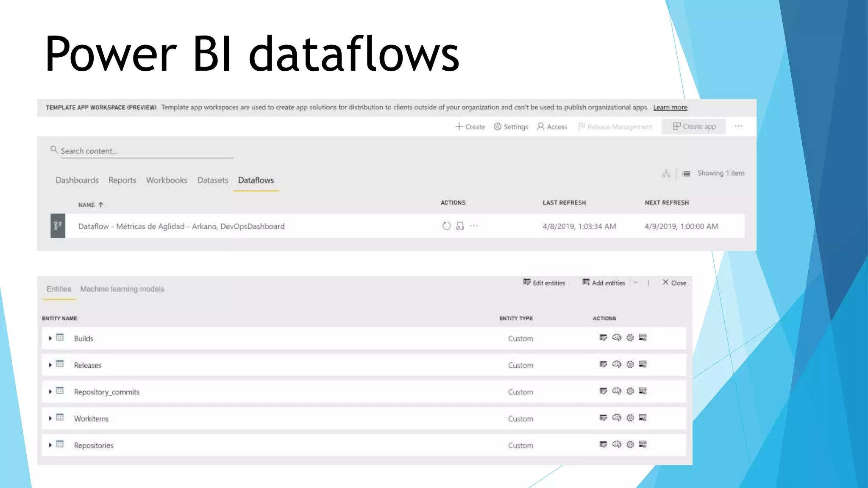Click incremental refresh icon for Workitems

pos(643,418)
